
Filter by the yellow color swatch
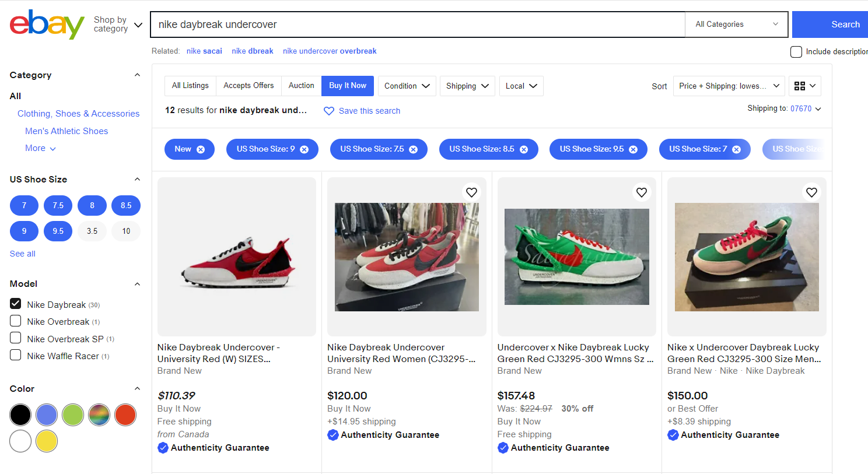click(47, 441)
